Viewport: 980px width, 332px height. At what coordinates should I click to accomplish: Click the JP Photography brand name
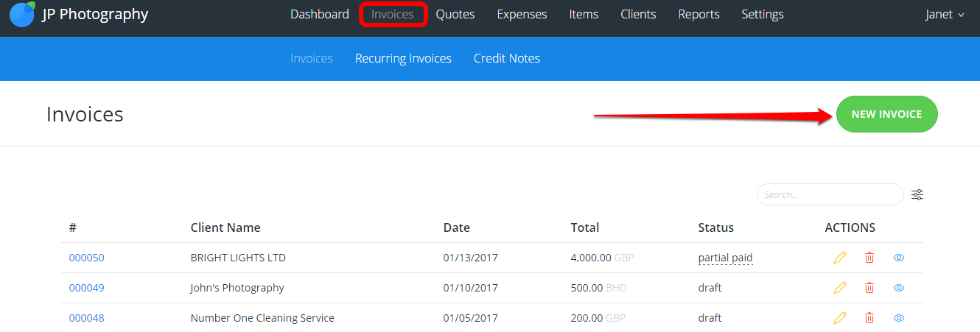(x=95, y=14)
